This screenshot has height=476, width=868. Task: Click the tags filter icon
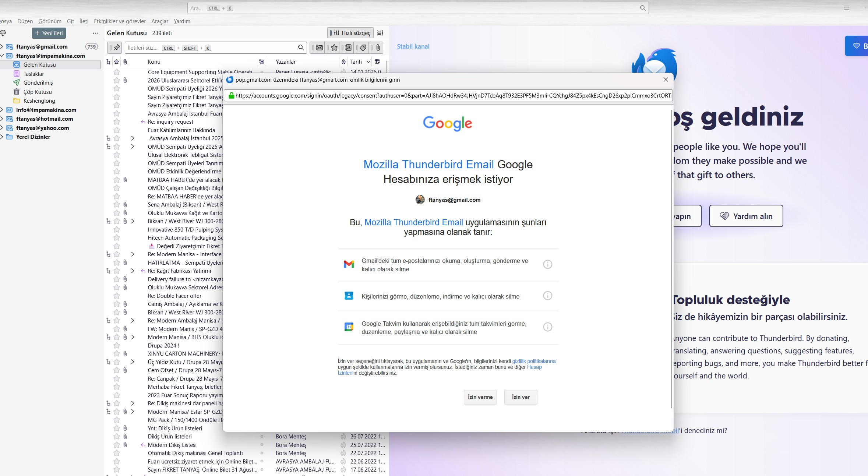tap(363, 47)
